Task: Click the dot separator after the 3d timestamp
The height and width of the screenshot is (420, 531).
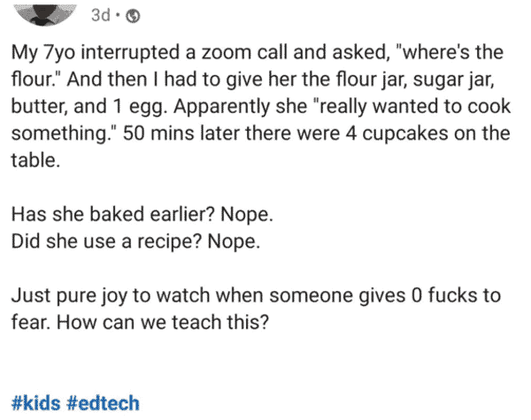Action: tap(119, 15)
